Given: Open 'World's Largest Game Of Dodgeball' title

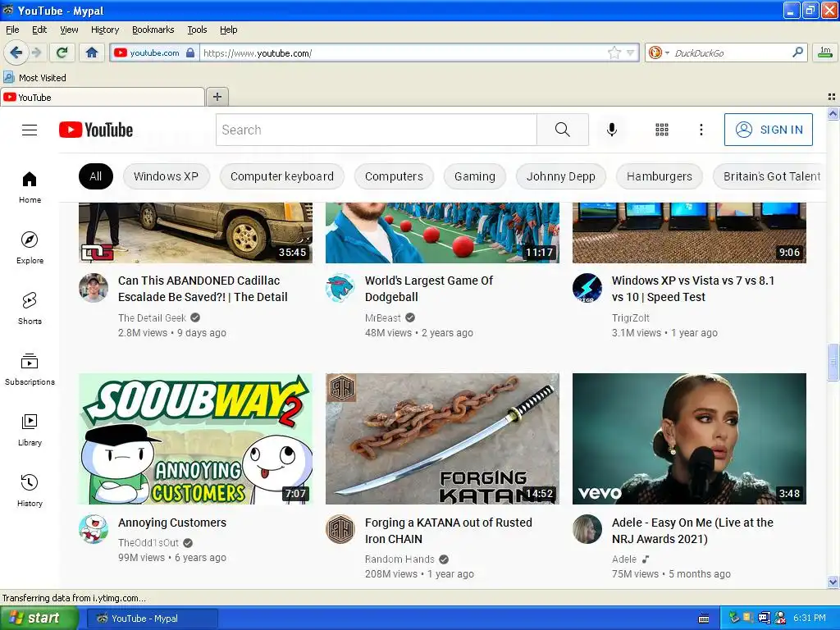Looking at the screenshot, I should pyautogui.click(x=428, y=289).
